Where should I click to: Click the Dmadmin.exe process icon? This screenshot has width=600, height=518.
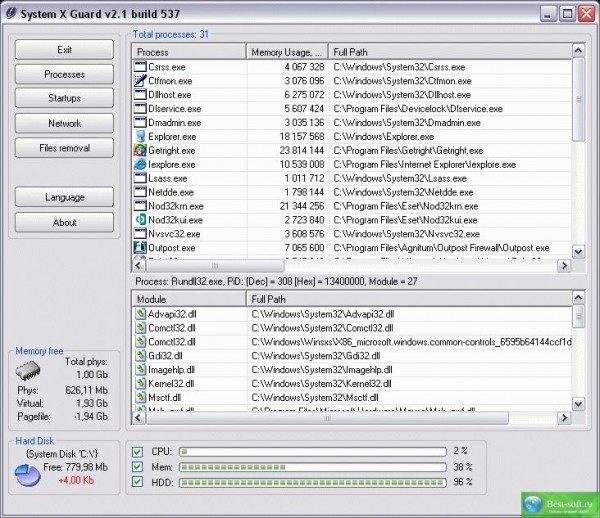point(140,122)
